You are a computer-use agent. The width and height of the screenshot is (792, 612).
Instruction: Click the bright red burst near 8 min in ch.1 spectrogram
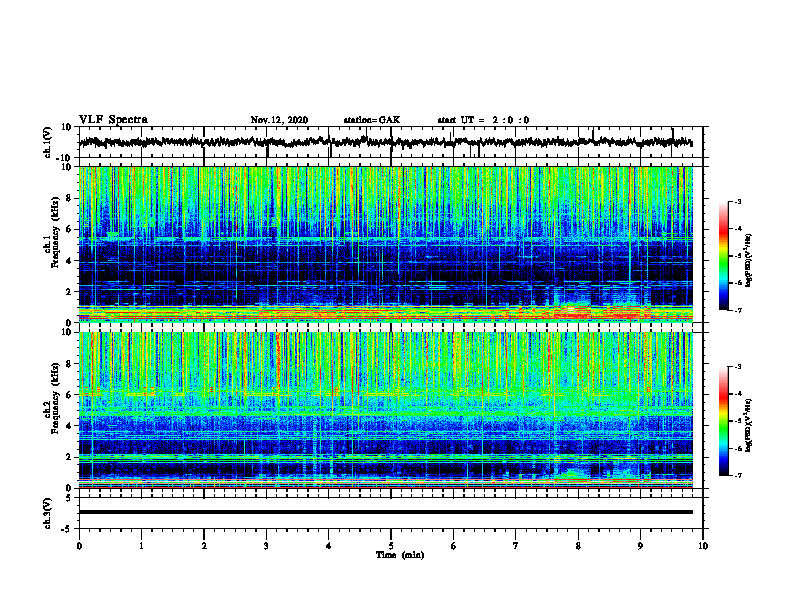coord(572,313)
